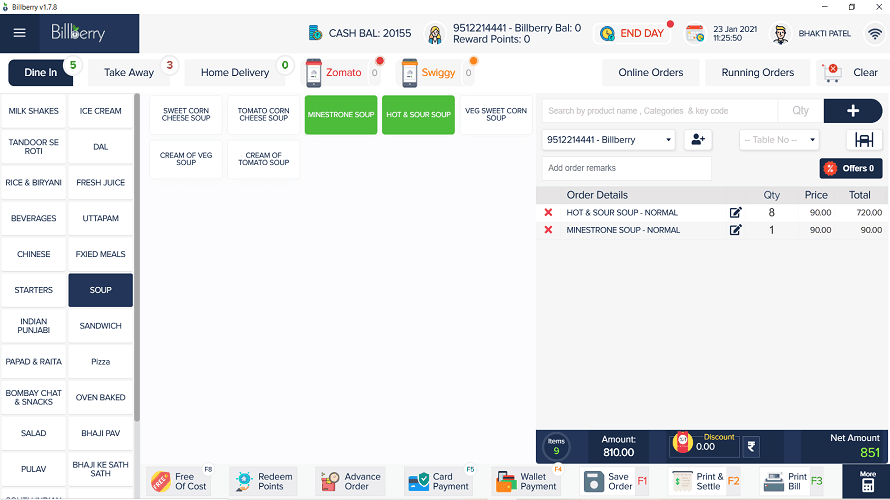The height and width of the screenshot is (500, 890).
Task: Toggle the Hot & Sour Soup tile
Action: tap(418, 115)
